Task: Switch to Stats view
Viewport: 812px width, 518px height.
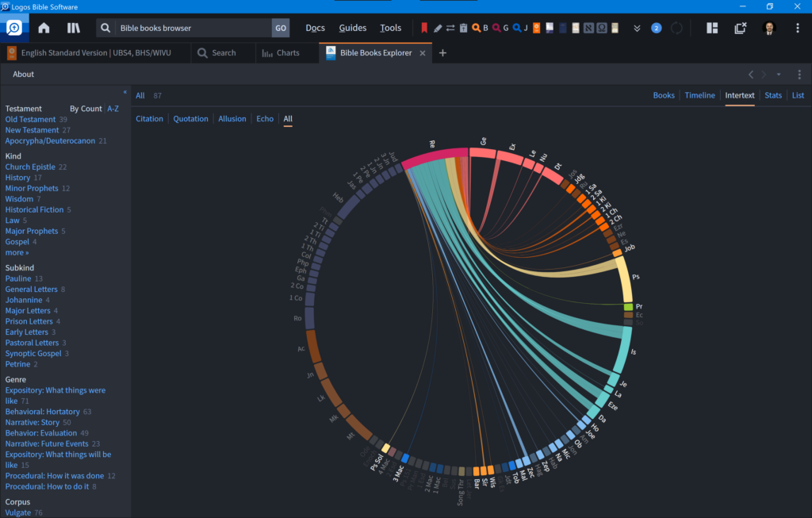Action: pyautogui.click(x=773, y=95)
